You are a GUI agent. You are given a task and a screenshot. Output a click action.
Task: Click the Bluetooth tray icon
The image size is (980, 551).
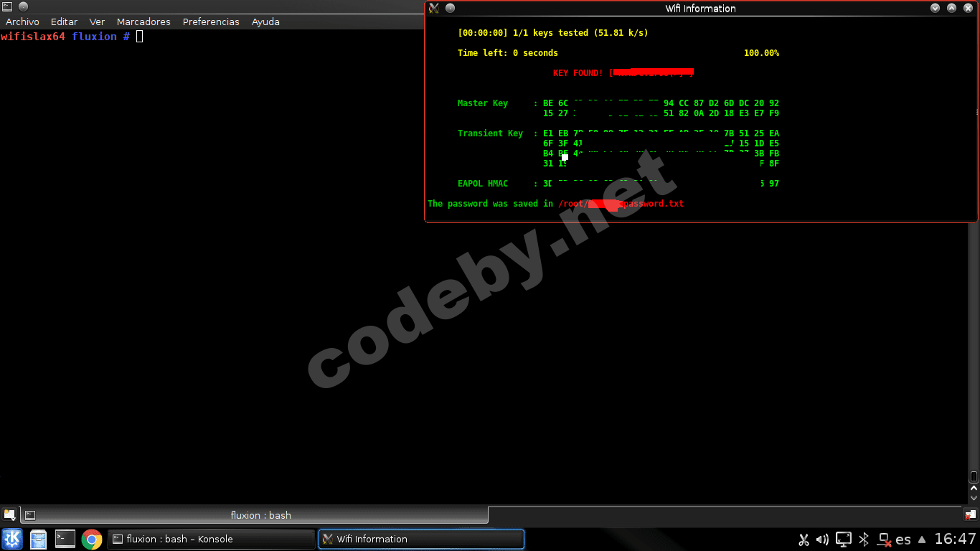coord(864,540)
